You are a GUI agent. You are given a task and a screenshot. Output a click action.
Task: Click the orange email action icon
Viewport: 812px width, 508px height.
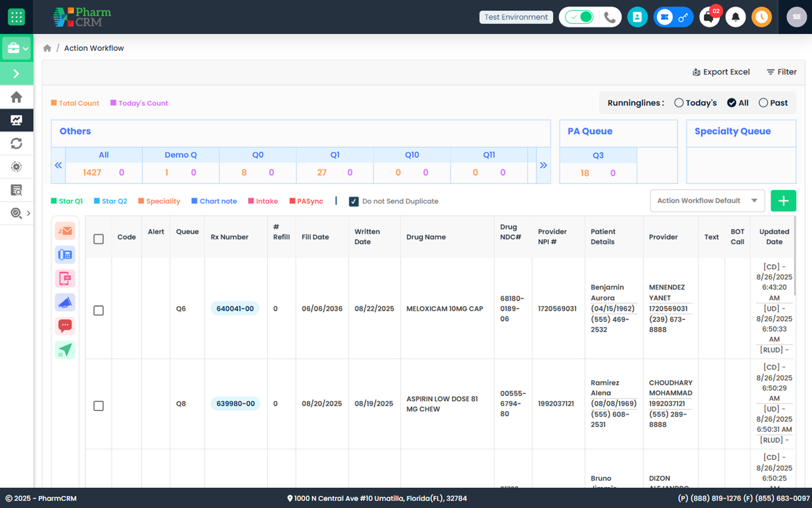(65, 231)
